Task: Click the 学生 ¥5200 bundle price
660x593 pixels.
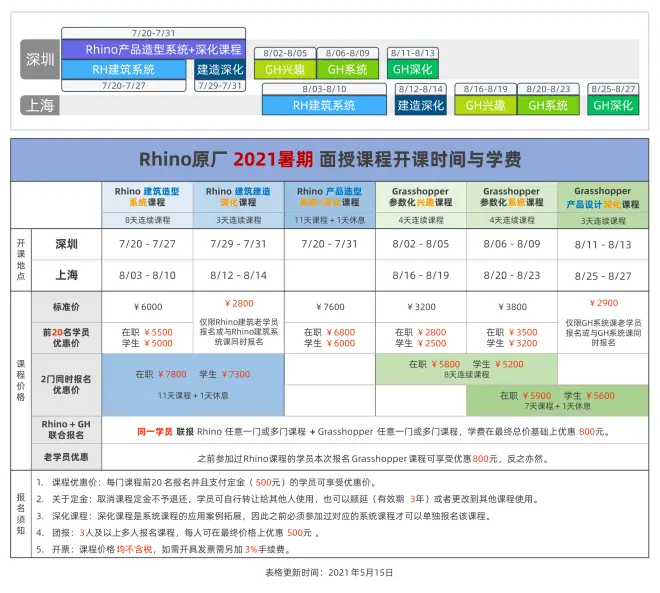Action: (x=498, y=364)
